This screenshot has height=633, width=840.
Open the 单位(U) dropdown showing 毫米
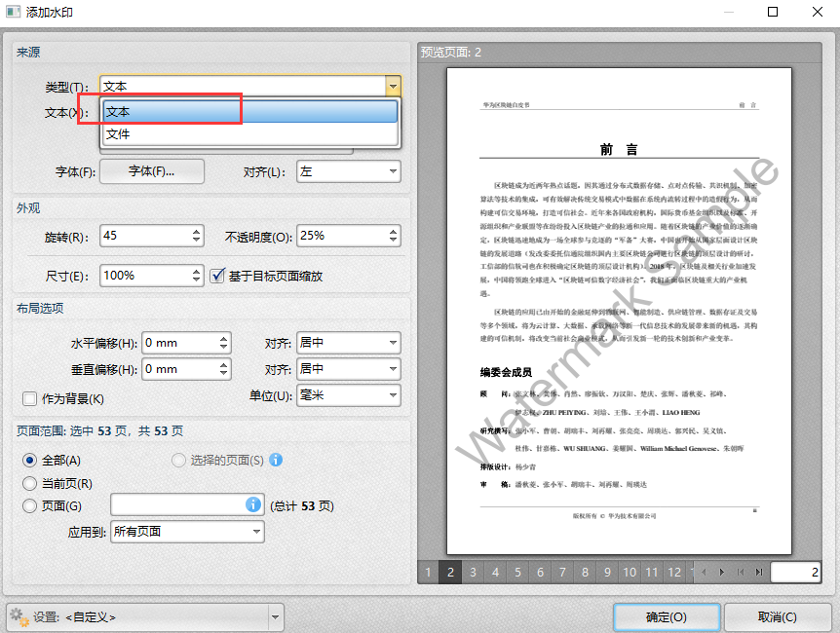pyautogui.click(x=349, y=395)
